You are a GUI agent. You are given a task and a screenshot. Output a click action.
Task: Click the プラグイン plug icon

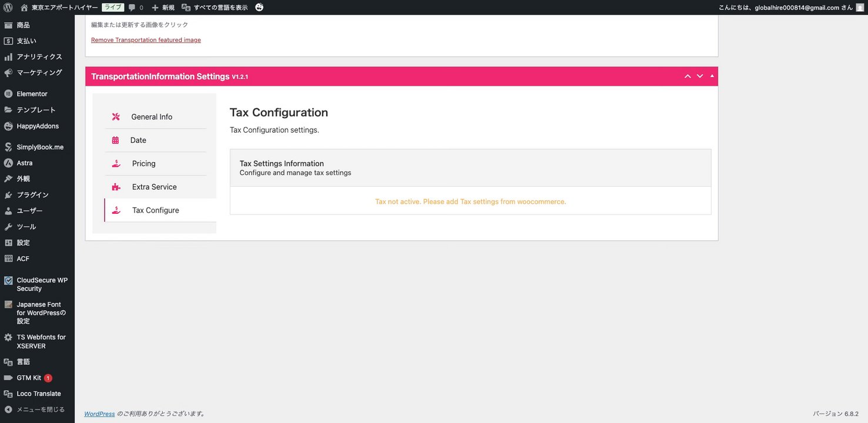pos(8,195)
